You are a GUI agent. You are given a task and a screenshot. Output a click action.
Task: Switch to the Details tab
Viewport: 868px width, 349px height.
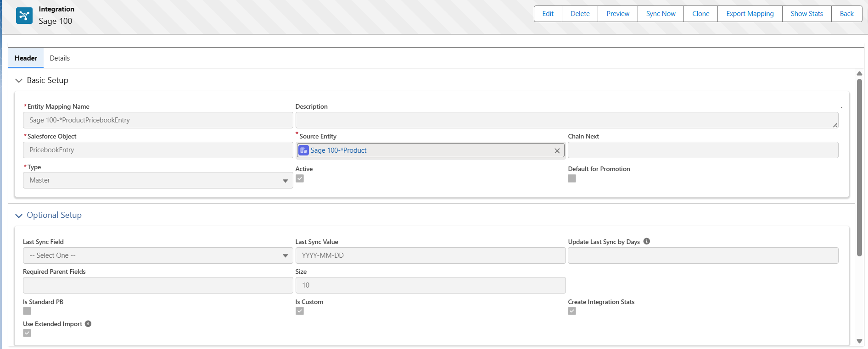tap(60, 58)
